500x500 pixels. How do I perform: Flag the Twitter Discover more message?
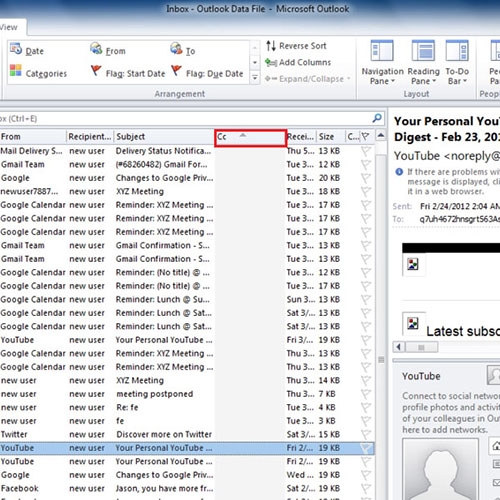[366, 434]
